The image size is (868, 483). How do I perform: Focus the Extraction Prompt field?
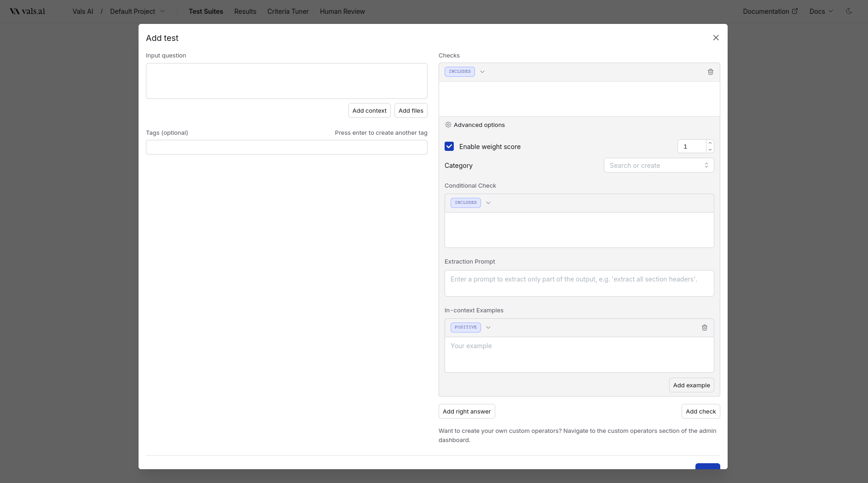click(579, 283)
